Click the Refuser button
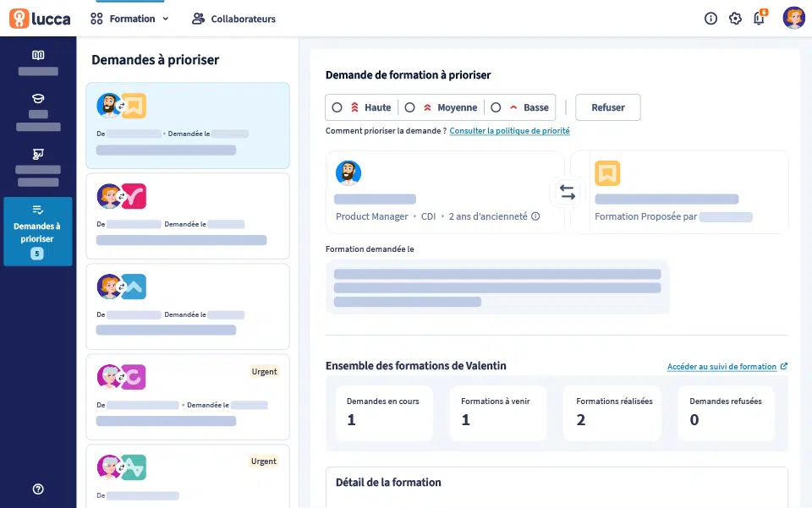 click(607, 107)
